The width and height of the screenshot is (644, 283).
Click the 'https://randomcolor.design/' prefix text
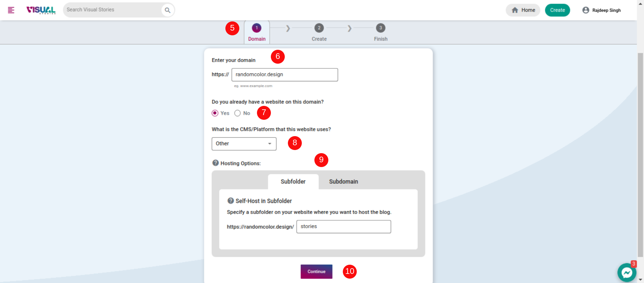(260, 227)
